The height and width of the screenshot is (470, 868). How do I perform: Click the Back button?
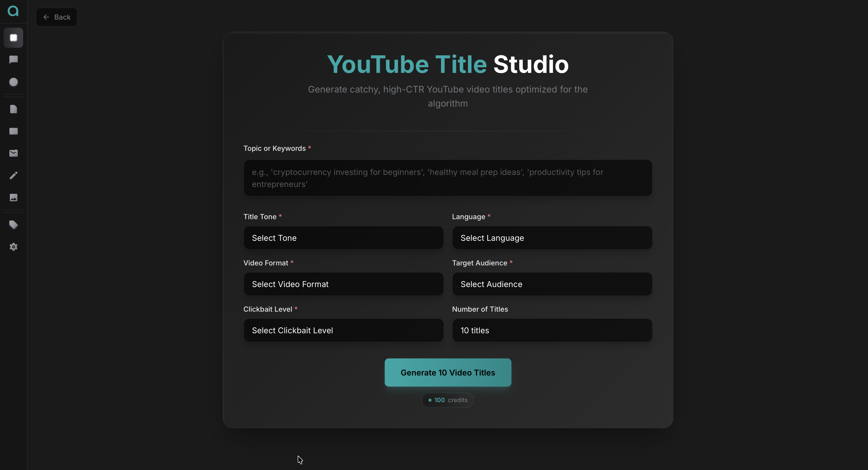pyautogui.click(x=56, y=17)
